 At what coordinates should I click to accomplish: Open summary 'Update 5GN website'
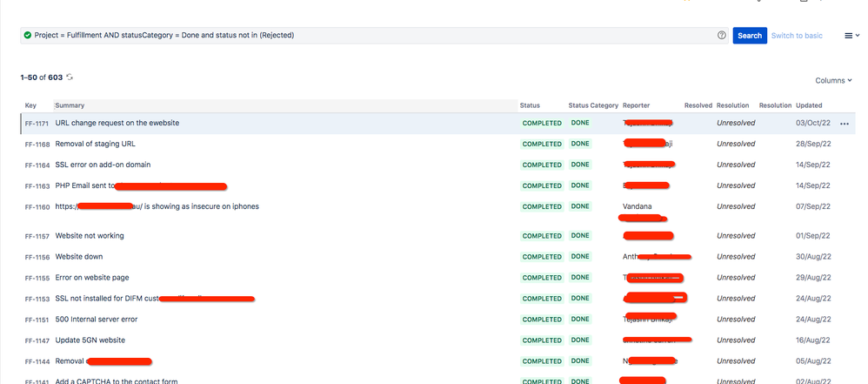90,340
